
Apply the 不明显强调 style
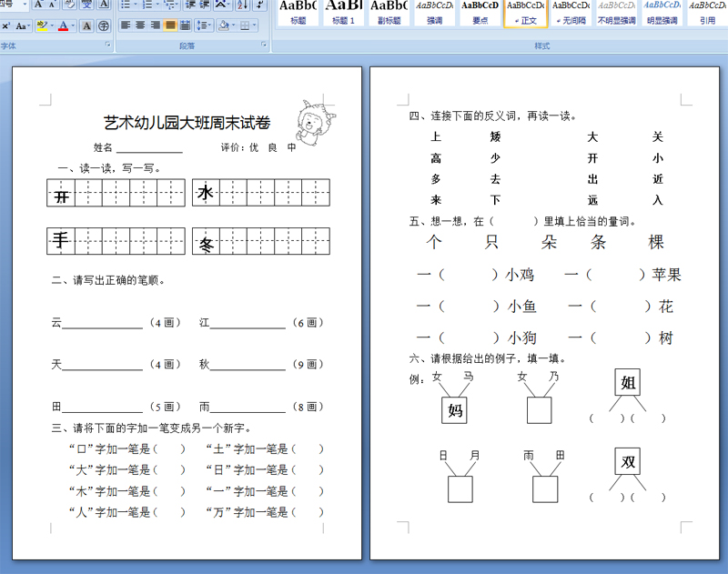click(617, 13)
